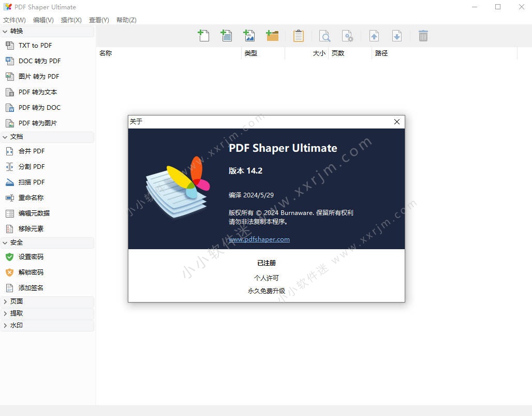Viewport: 532px width, 416px height.
Task: Click the 扫描 PDF scanner icon
Action: pyautogui.click(x=10, y=182)
